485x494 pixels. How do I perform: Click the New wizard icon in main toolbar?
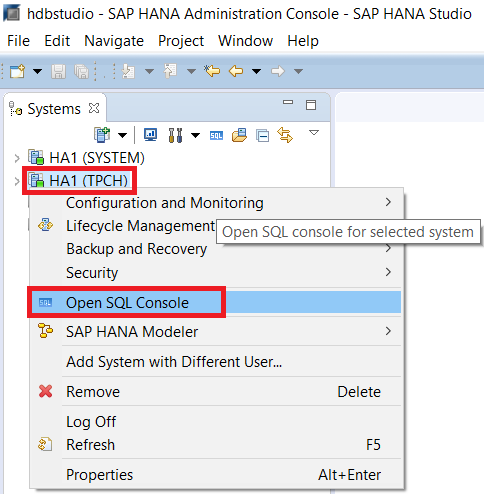[x=17, y=71]
